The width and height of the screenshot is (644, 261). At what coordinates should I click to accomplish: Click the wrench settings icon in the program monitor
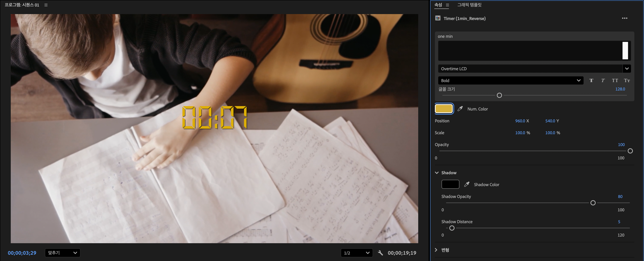[x=380, y=253]
